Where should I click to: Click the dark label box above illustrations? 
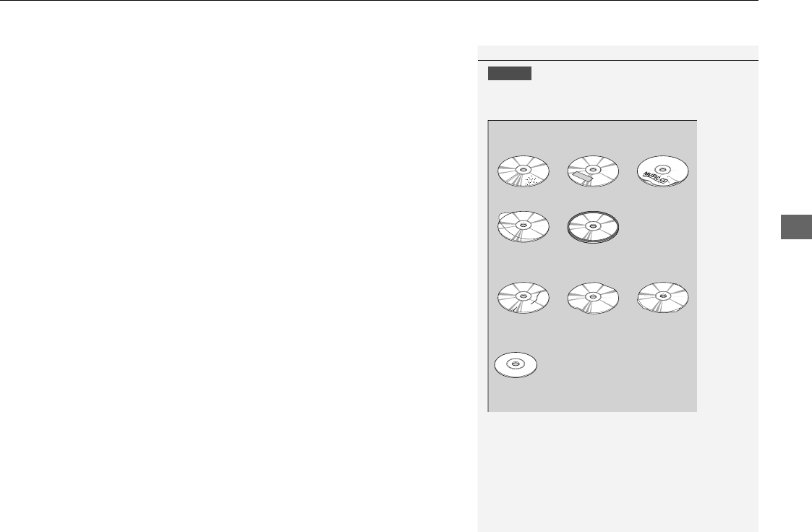pos(510,74)
